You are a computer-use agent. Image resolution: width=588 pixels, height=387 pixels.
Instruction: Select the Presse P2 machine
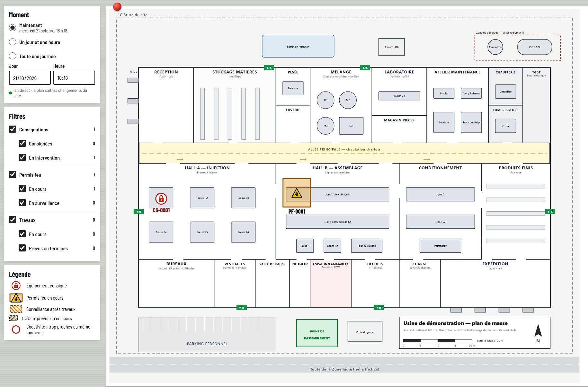(x=202, y=198)
